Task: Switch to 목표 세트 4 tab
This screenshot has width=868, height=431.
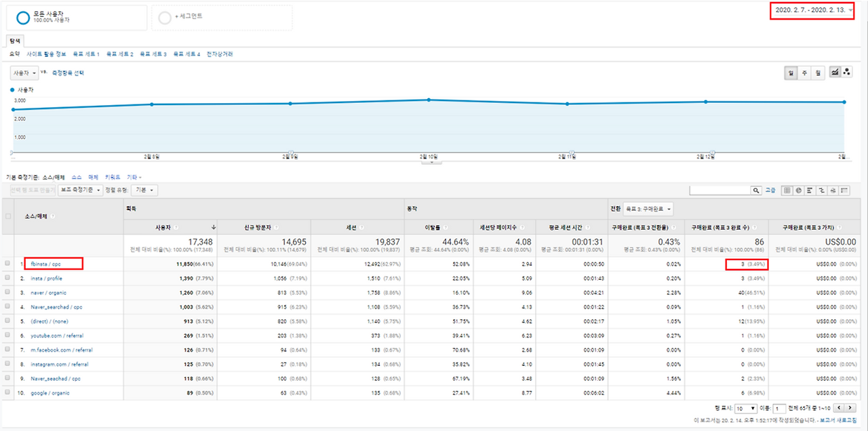Action: coord(186,54)
